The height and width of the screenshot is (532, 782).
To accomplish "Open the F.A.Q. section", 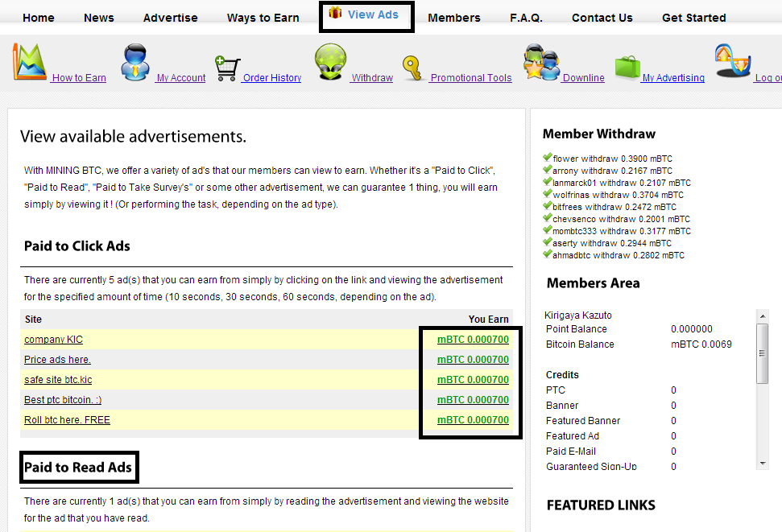I will (526, 17).
